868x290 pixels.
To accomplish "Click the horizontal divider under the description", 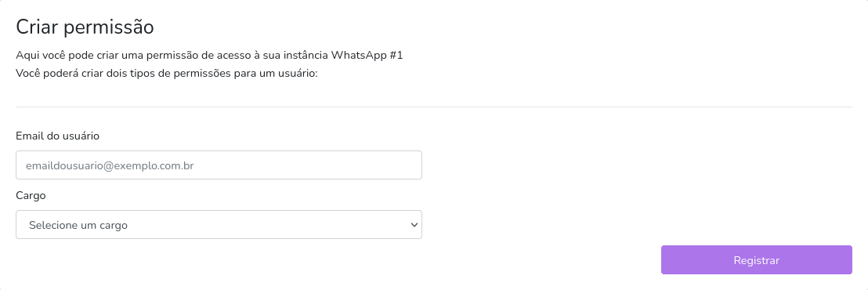I will click(x=434, y=107).
